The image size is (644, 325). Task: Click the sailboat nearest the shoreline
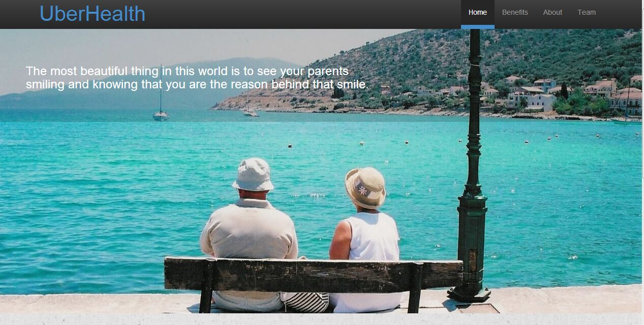pos(250,111)
